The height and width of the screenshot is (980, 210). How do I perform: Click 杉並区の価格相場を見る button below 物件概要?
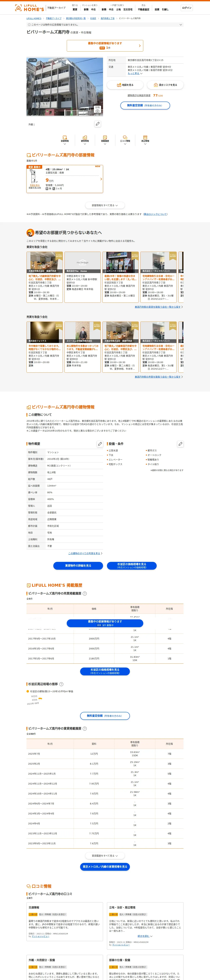tap(131, 566)
